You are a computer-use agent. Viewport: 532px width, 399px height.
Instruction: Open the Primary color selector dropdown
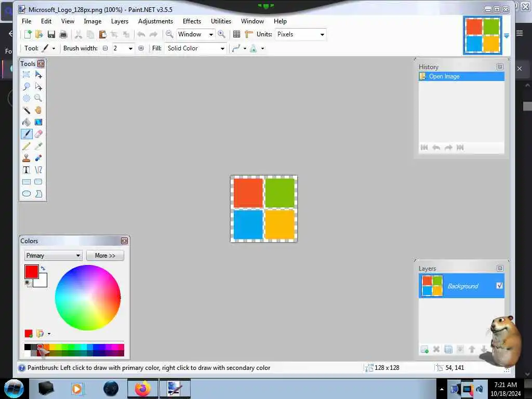(54, 256)
